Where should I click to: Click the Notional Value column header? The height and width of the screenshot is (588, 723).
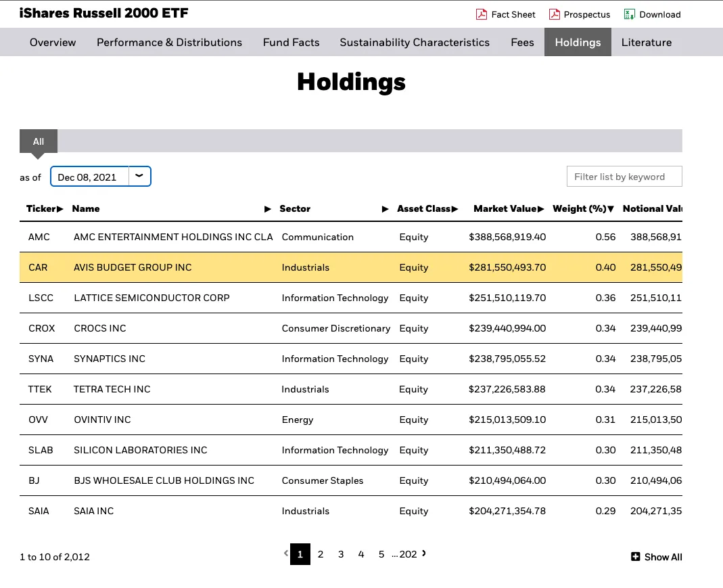click(652, 209)
